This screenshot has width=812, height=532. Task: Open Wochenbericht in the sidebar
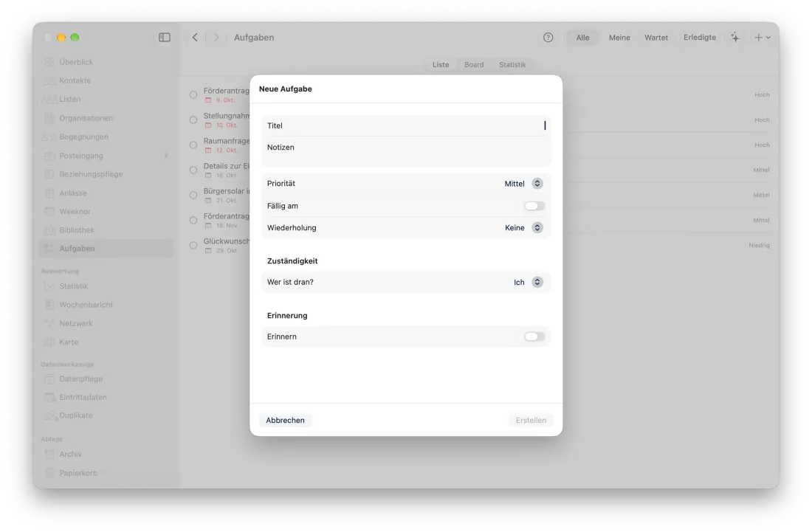click(x=106, y=305)
